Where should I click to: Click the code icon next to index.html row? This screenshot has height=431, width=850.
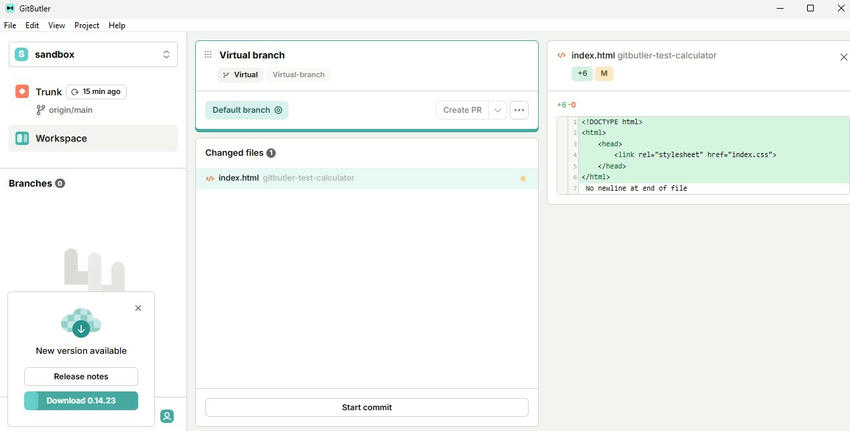coord(210,178)
